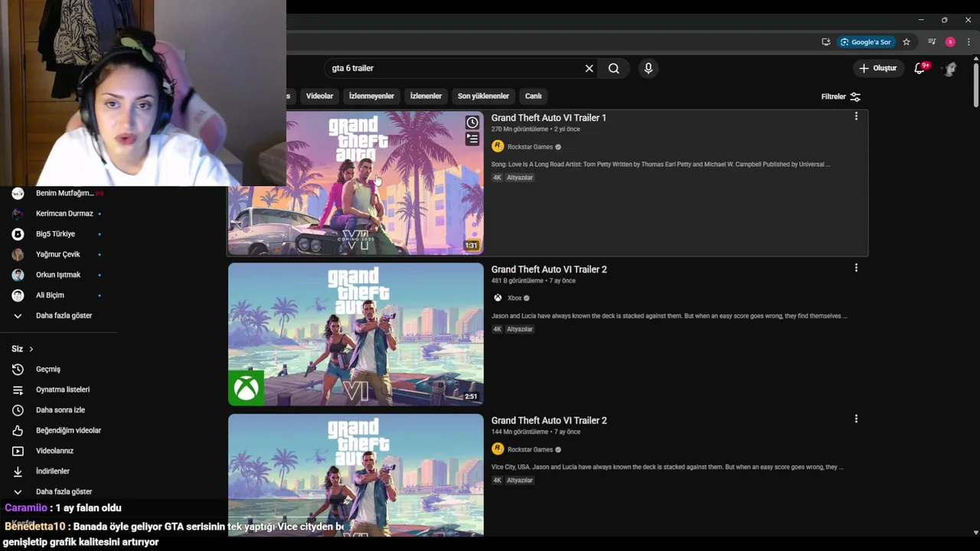Click '144 Mn görüntüleme • 7 ay önce' text
The height and width of the screenshot is (551, 980).
click(x=535, y=432)
